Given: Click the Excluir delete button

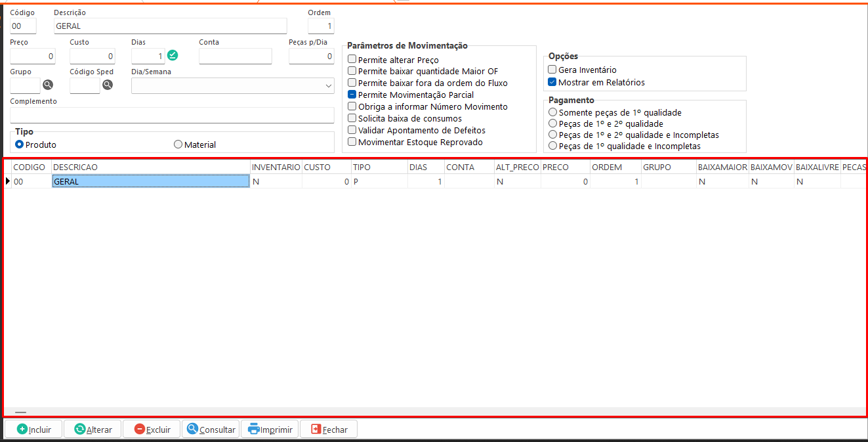Looking at the screenshot, I should tap(152, 430).
